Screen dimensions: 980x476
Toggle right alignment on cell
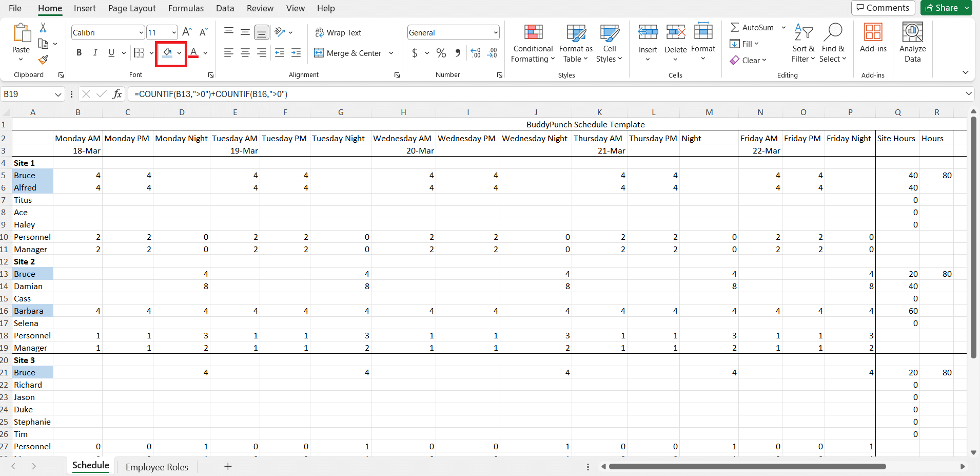pyautogui.click(x=262, y=53)
